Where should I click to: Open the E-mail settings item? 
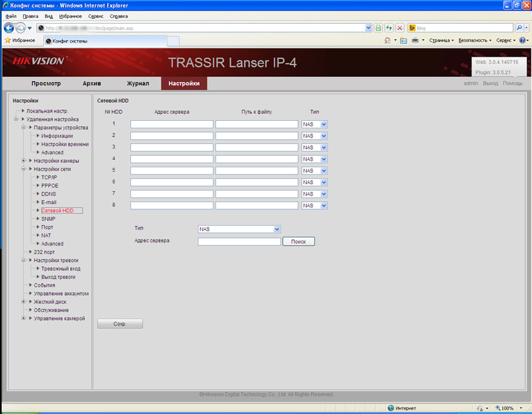[49, 202]
